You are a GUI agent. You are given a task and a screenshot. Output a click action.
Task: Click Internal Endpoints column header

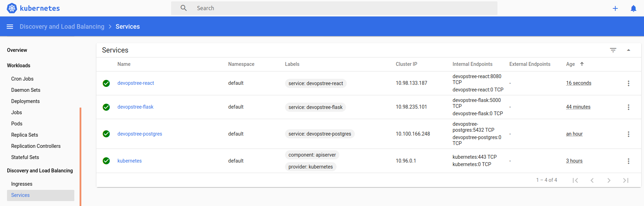pos(472,64)
